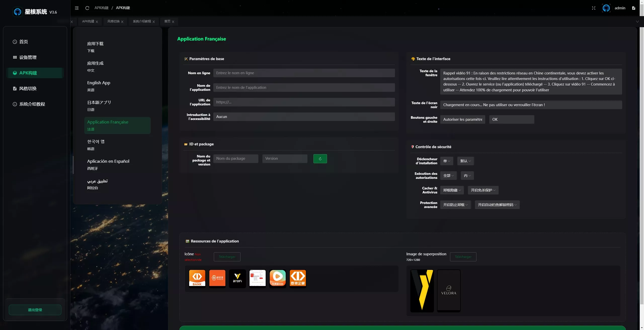Select the Arabic app 阿拉伯 entry
The height and width of the screenshot is (330, 644).
pos(117,184)
